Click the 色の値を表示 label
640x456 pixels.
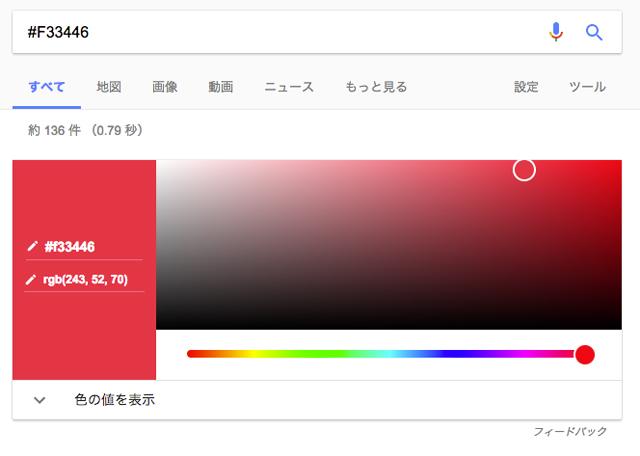(x=115, y=400)
